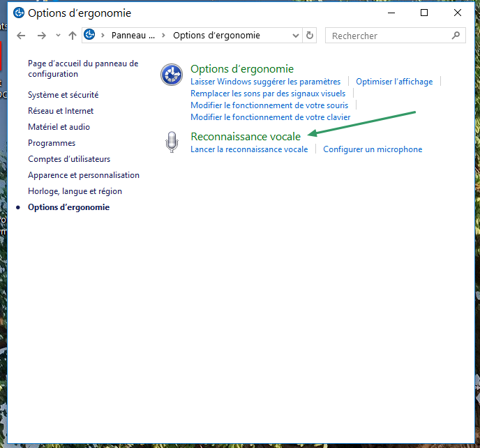The width and height of the screenshot is (480, 448).
Task: Click the search magnifier icon
Action: click(456, 36)
